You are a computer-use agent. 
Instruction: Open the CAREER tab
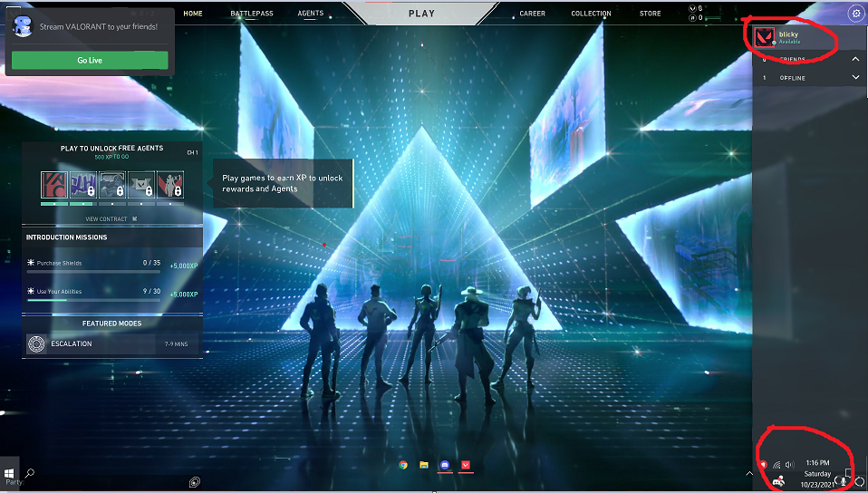click(x=532, y=14)
